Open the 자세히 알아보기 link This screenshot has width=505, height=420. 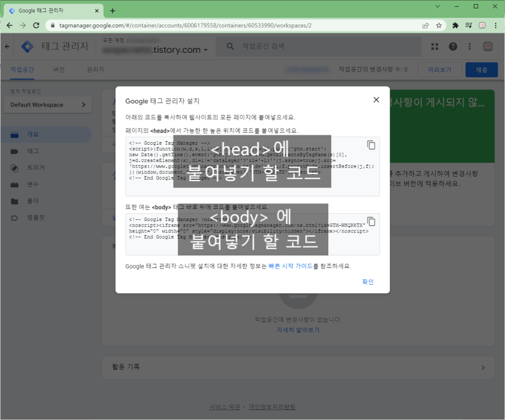click(x=298, y=330)
